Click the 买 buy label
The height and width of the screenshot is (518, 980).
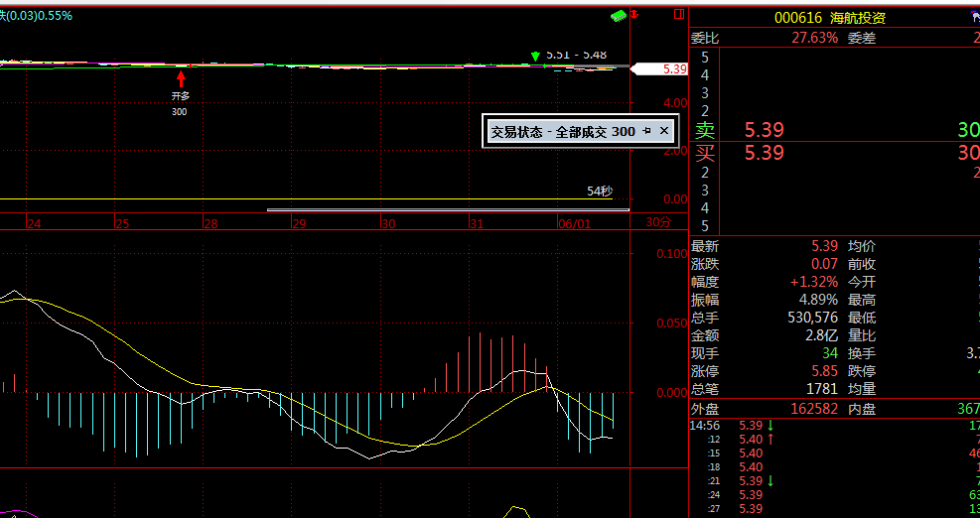click(704, 153)
